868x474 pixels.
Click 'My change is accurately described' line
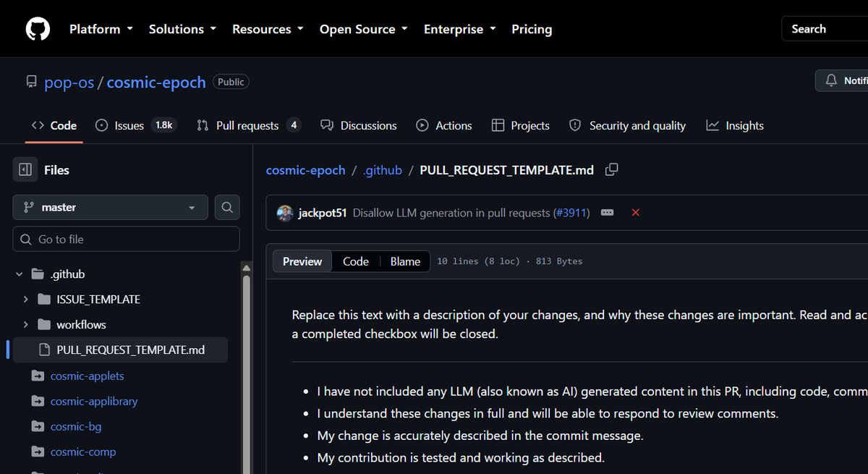[x=480, y=436]
